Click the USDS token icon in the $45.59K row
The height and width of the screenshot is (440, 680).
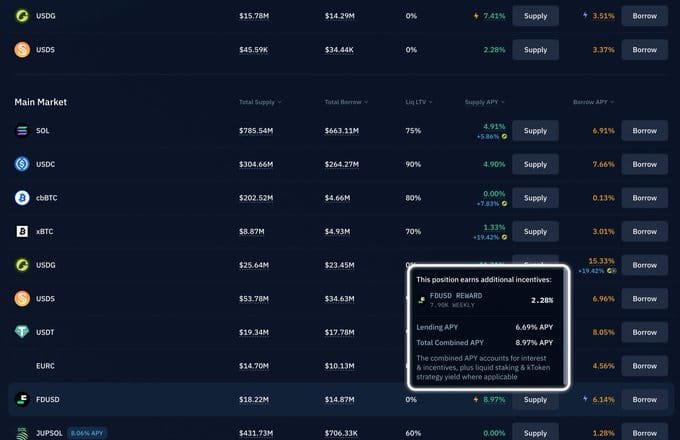tap(22, 50)
